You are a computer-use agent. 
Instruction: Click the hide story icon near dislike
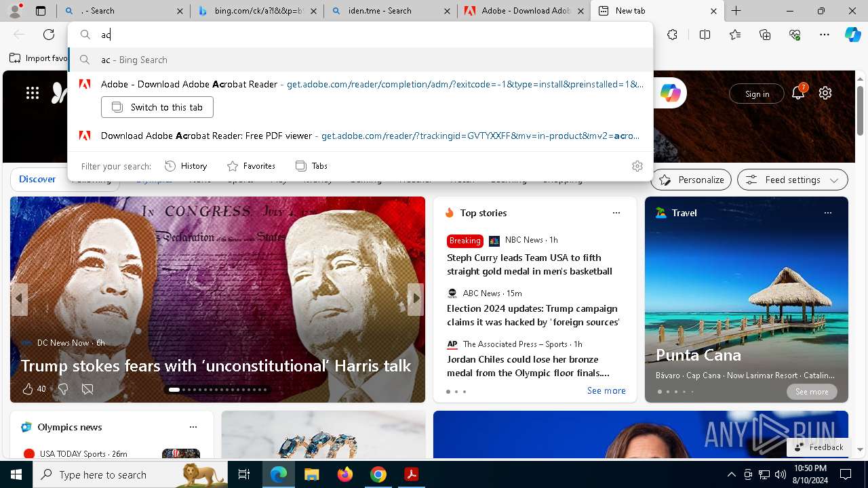point(87,389)
